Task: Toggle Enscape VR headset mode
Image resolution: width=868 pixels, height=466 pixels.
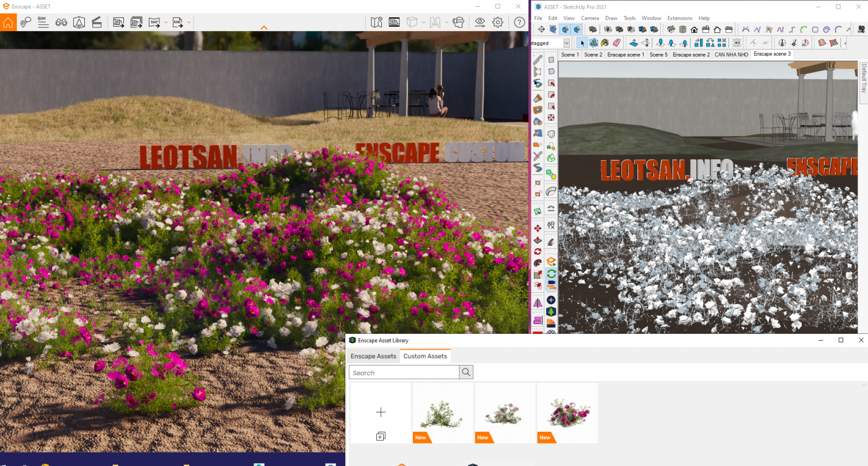Action: click(x=458, y=22)
